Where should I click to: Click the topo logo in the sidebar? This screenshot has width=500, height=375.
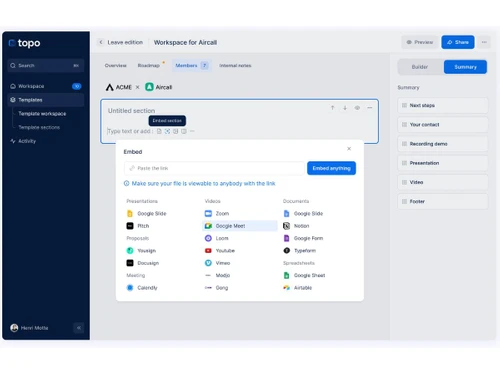click(24, 43)
